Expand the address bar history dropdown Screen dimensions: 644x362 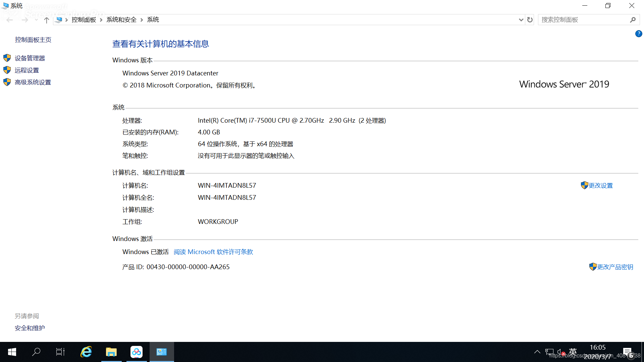(521, 20)
